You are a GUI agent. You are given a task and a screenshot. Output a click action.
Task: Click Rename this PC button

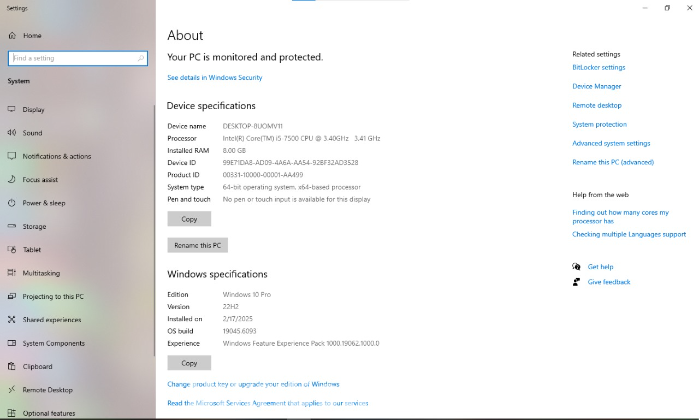(x=197, y=245)
